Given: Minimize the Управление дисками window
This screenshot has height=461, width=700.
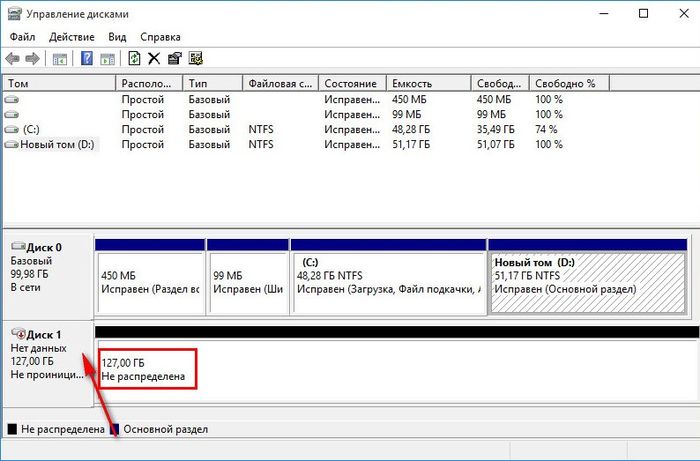Looking at the screenshot, I should click(604, 14).
